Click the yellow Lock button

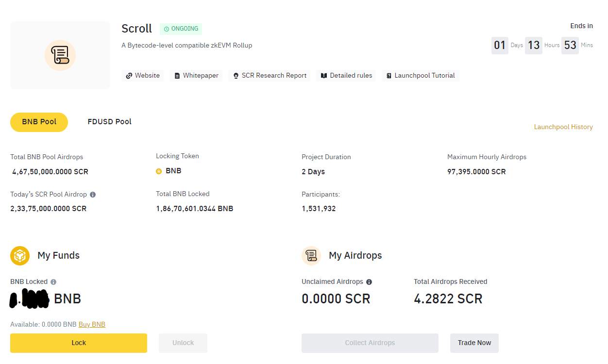click(x=79, y=343)
